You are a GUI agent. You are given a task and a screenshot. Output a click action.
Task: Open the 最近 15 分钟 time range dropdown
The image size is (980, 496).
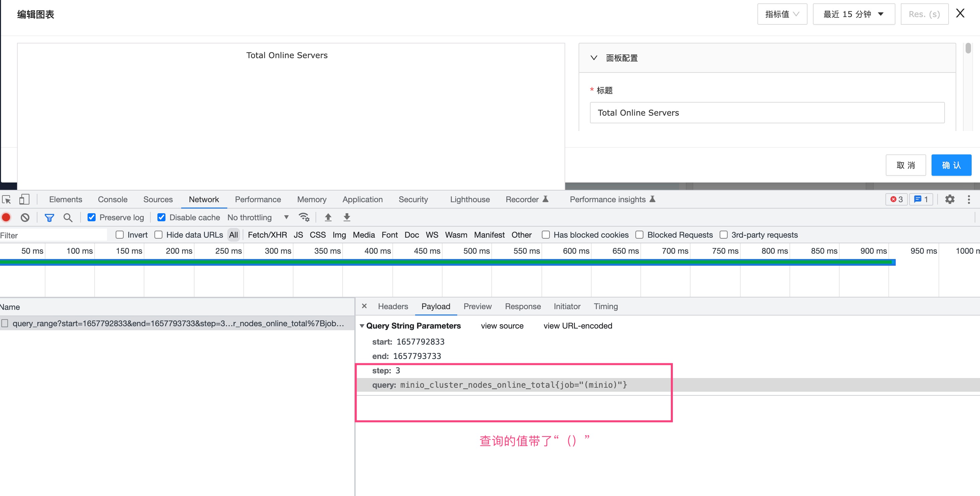click(853, 14)
